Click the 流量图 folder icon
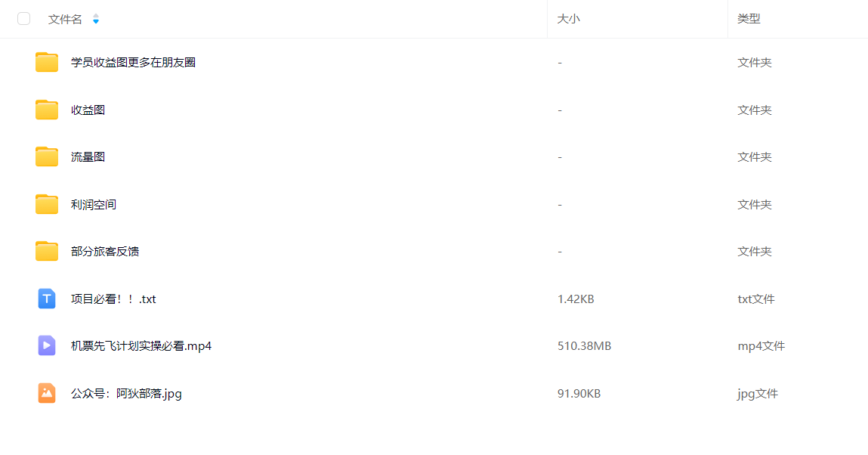Viewport: 868px width, 455px height. (x=47, y=156)
